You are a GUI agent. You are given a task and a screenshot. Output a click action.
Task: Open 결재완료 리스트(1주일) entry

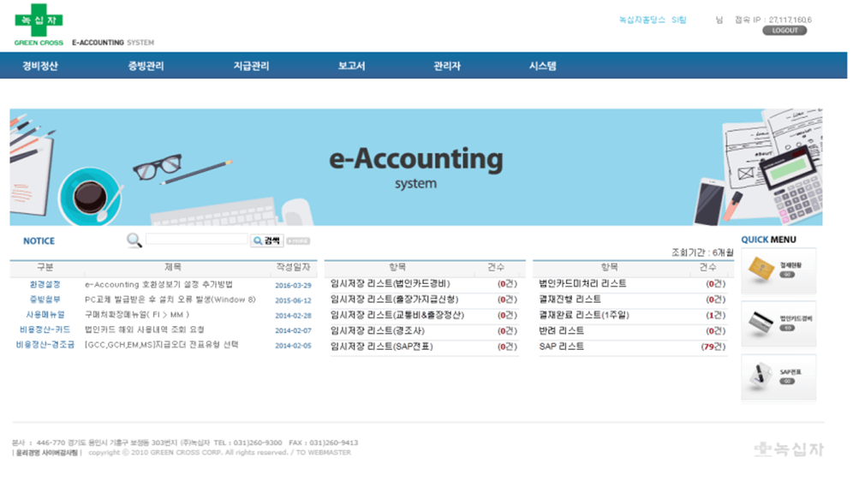pyautogui.click(x=584, y=316)
